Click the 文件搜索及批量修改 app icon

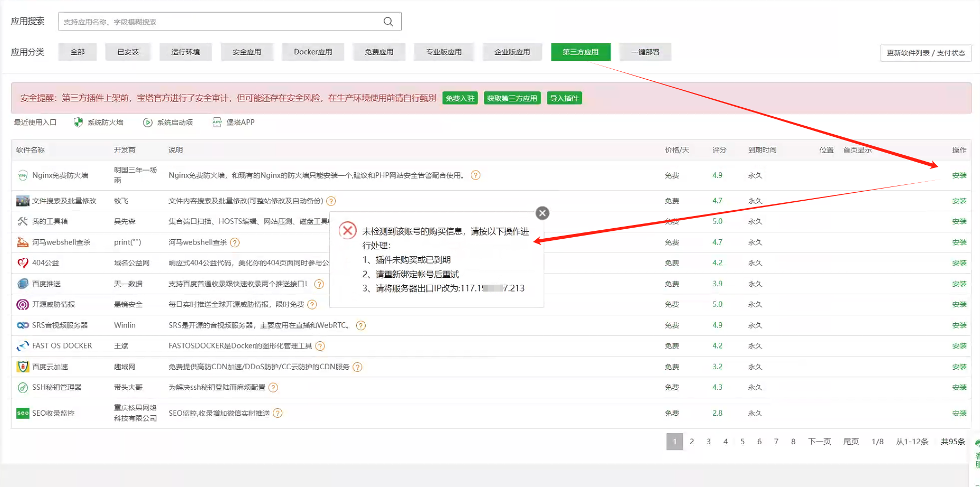click(x=23, y=201)
